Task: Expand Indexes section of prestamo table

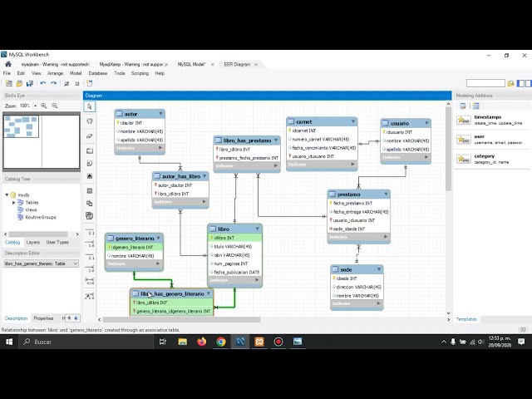Action: click(386, 236)
